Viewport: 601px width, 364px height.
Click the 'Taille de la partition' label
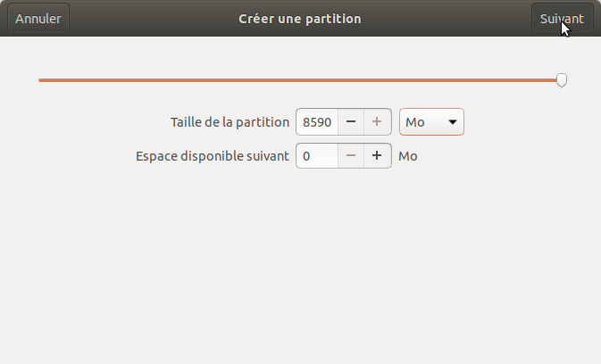230,122
